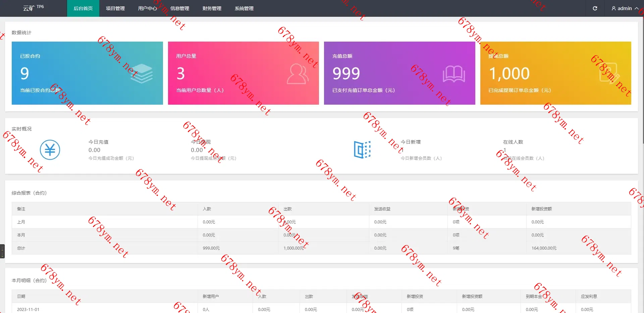
Task: Click the value 1,000 on 提现总额 card
Action: point(509,73)
